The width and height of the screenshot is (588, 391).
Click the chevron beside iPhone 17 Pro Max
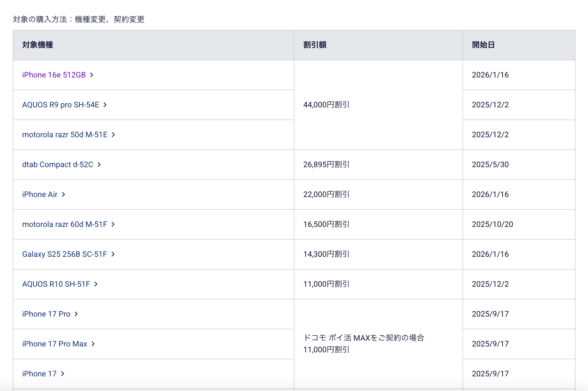(93, 344)
